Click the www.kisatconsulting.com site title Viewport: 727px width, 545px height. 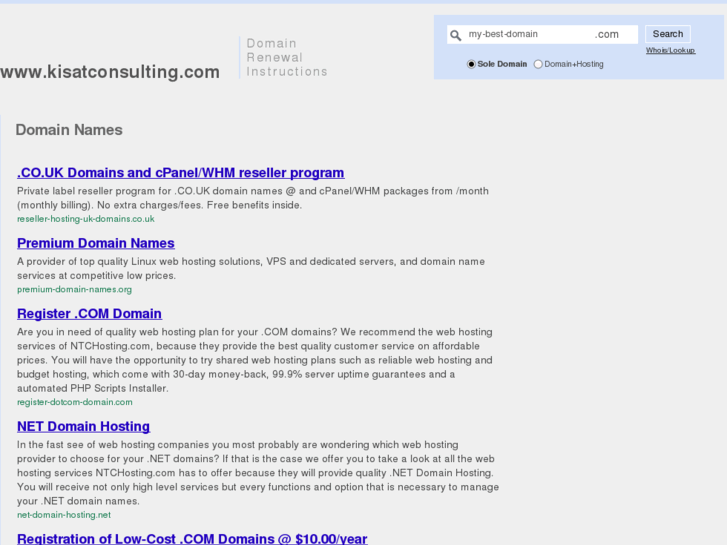click(110, 72)
